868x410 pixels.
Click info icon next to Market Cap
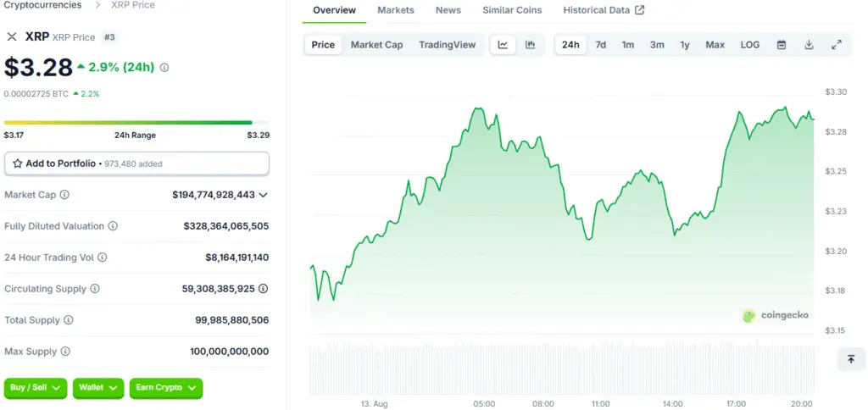pos(64,195)
